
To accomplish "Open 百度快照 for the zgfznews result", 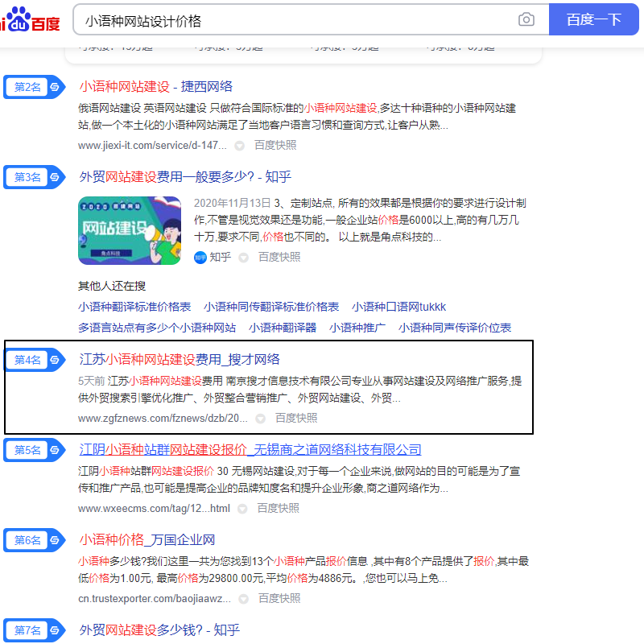I will [x=296, y=419].
